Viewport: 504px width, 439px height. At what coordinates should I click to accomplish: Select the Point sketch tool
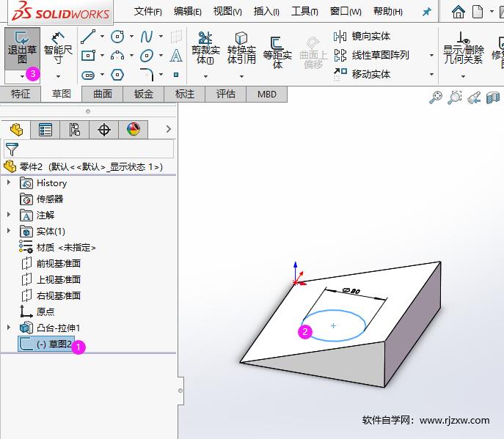[x=176, y=75]
